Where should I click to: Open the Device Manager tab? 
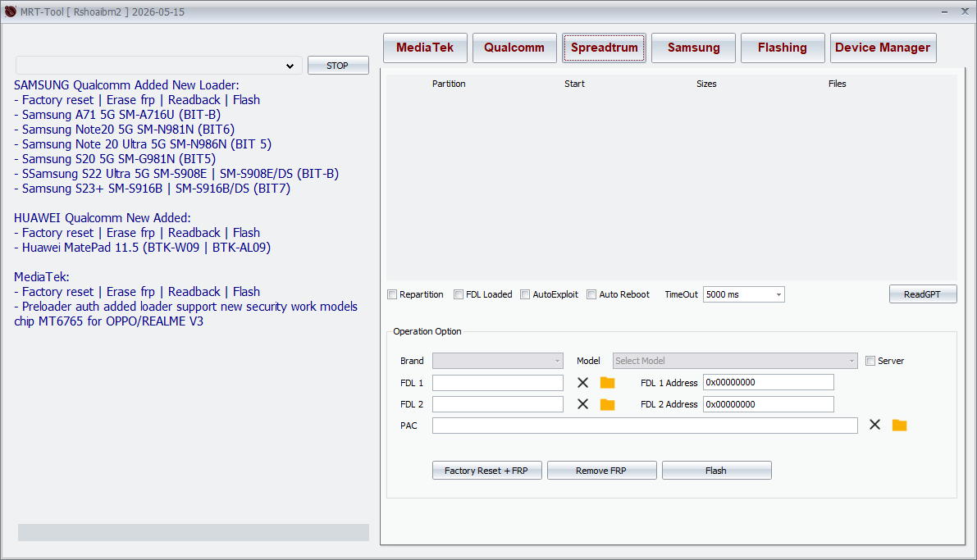click(883, 48)
